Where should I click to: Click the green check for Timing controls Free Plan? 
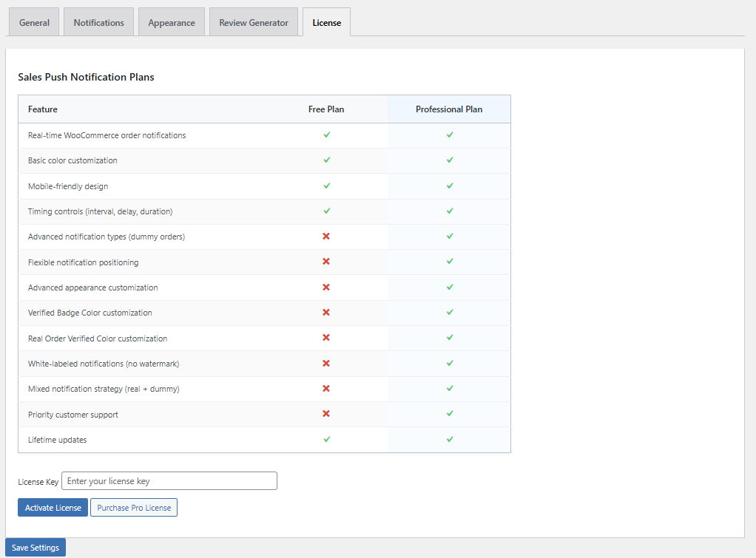pyautogui.click(x=326, y=211)
